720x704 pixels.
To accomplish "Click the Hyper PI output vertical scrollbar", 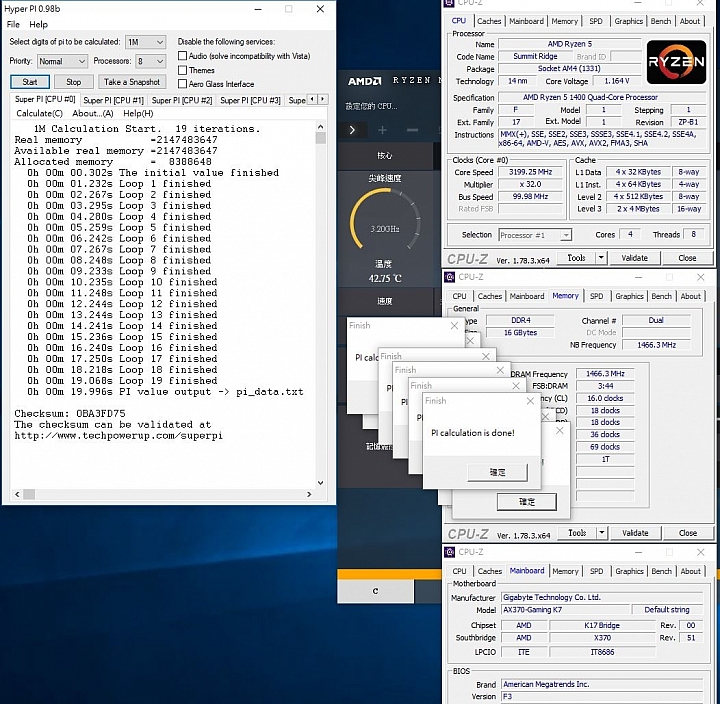I will (x=321, y=300).
